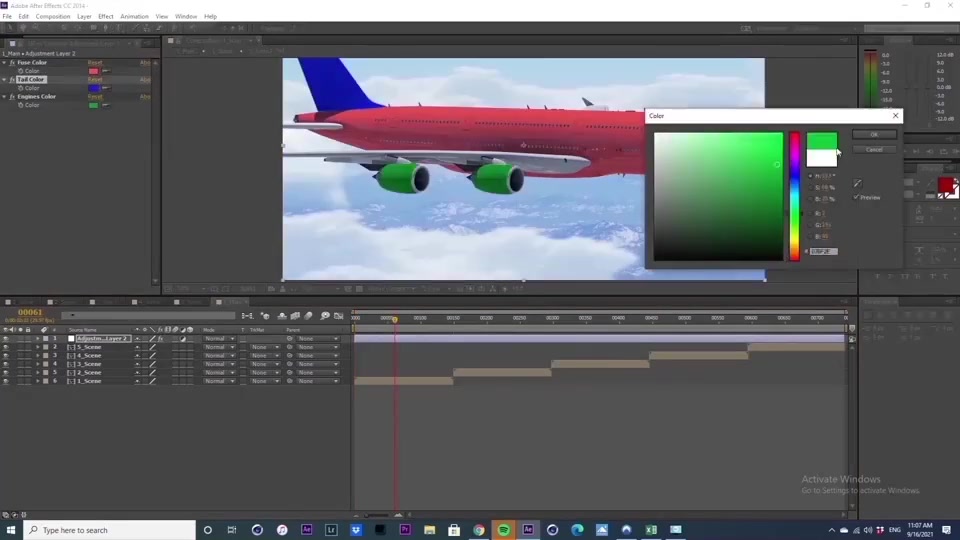
Task: Click Reset for Engines Color effect
Action: point(95,97)
